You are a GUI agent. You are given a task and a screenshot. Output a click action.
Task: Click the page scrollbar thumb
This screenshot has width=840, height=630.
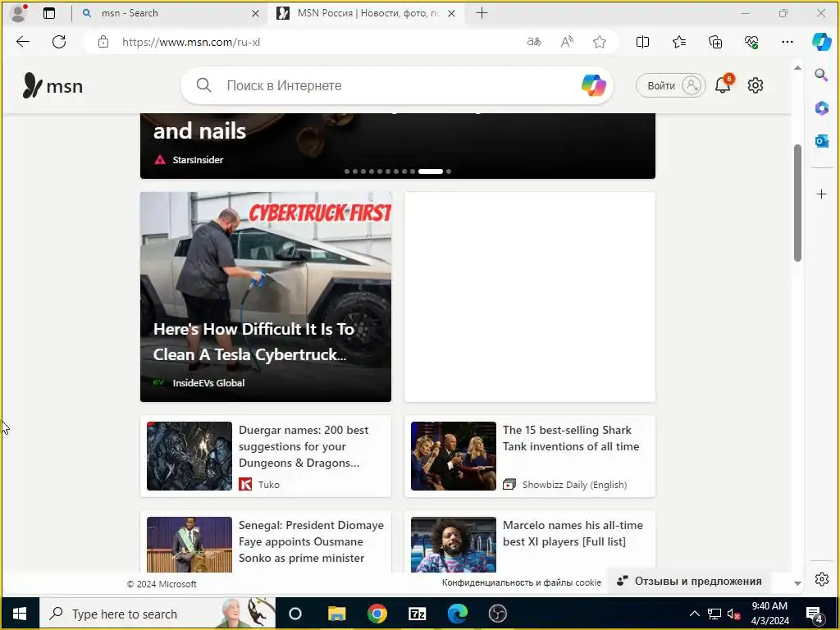(797, 203)
